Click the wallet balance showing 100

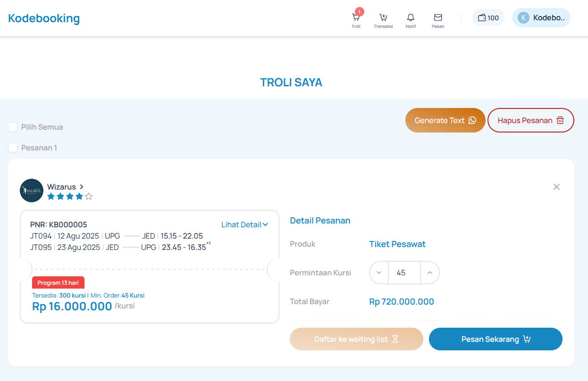488,18
